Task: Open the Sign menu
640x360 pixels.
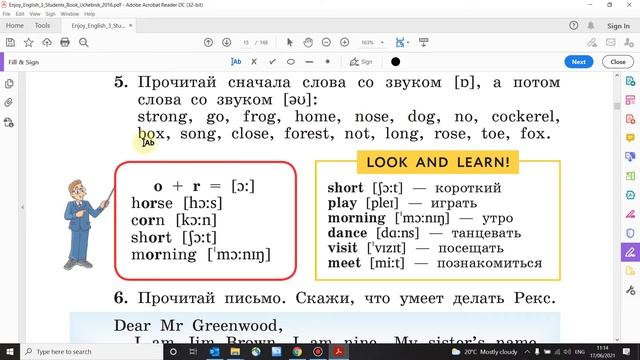Action: (50, 14)
